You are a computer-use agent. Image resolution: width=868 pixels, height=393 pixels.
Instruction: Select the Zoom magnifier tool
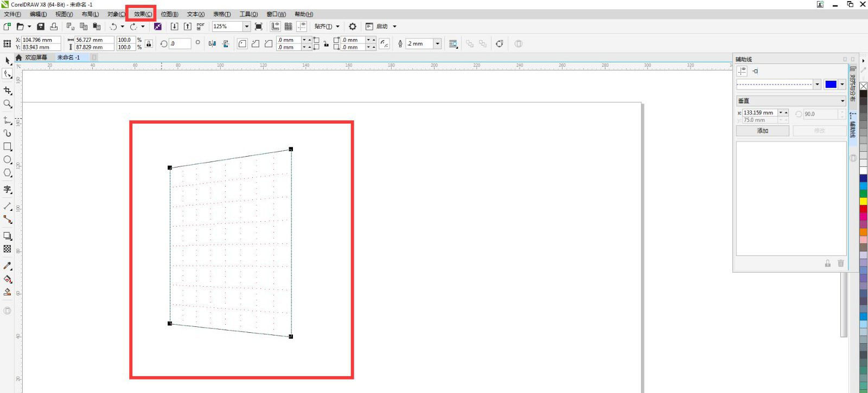pyautogui.click(x=8, y=104)
